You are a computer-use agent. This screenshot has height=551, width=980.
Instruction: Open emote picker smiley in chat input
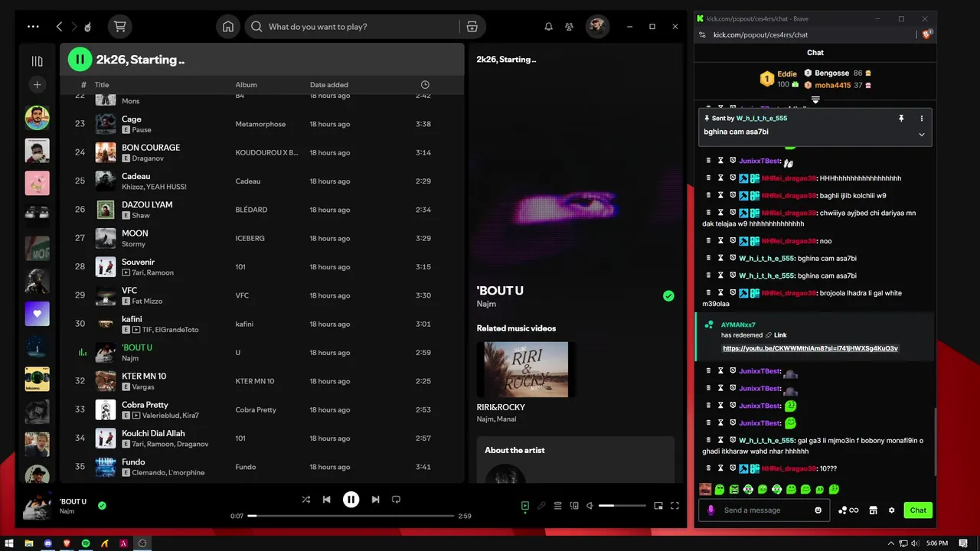pos(818,510)
